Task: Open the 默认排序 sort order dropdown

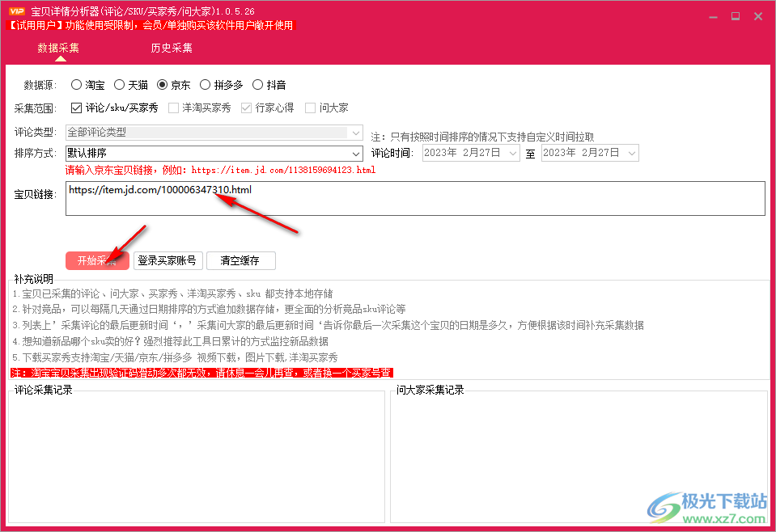Action: [356, 153]
